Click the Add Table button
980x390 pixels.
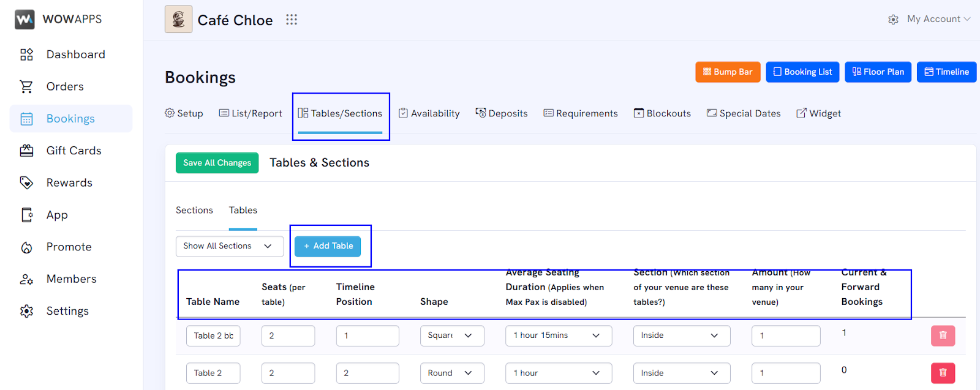click(x=328, y=246)
